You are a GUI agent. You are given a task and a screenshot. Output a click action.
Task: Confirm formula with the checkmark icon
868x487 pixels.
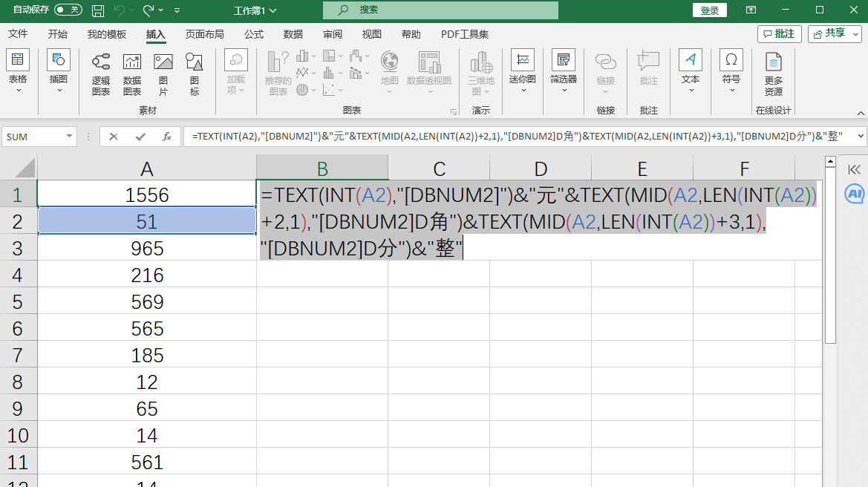[x=140, y=137]
